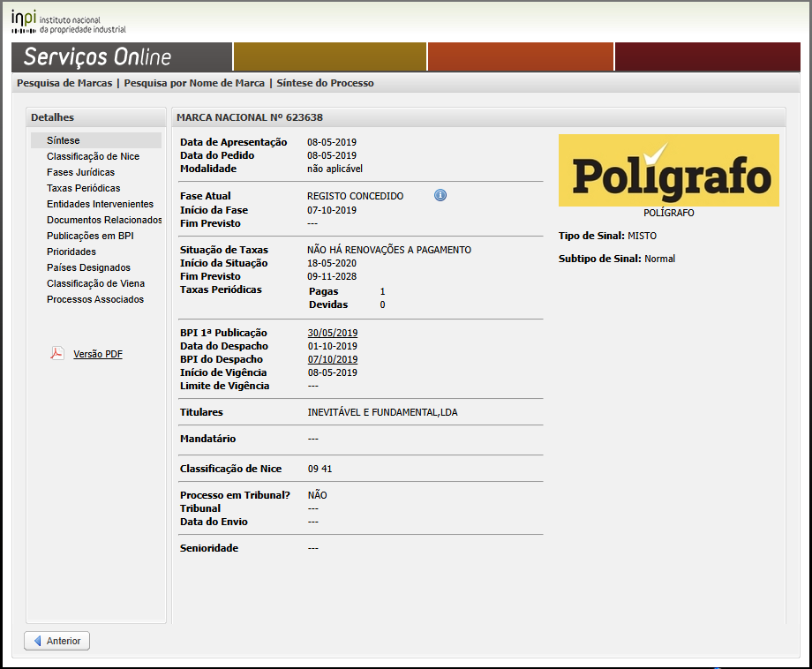Open Documentos Relacionados sidebar item
The image size is (812, 669).
[x=104, y=220]
